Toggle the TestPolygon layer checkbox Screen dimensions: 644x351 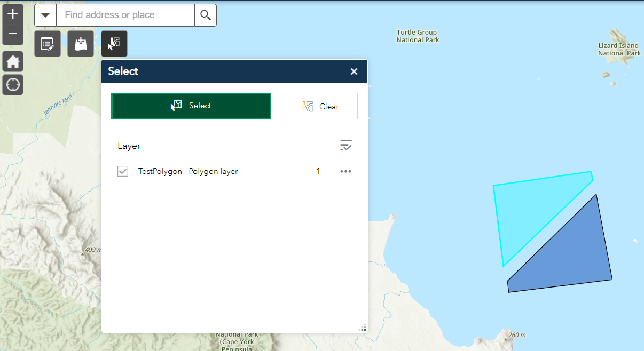tap(123, 171)
